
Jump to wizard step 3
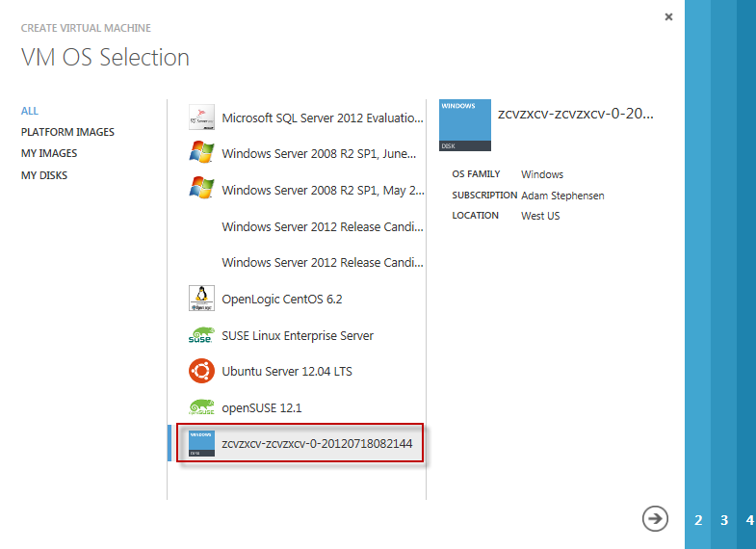[723, 520]
